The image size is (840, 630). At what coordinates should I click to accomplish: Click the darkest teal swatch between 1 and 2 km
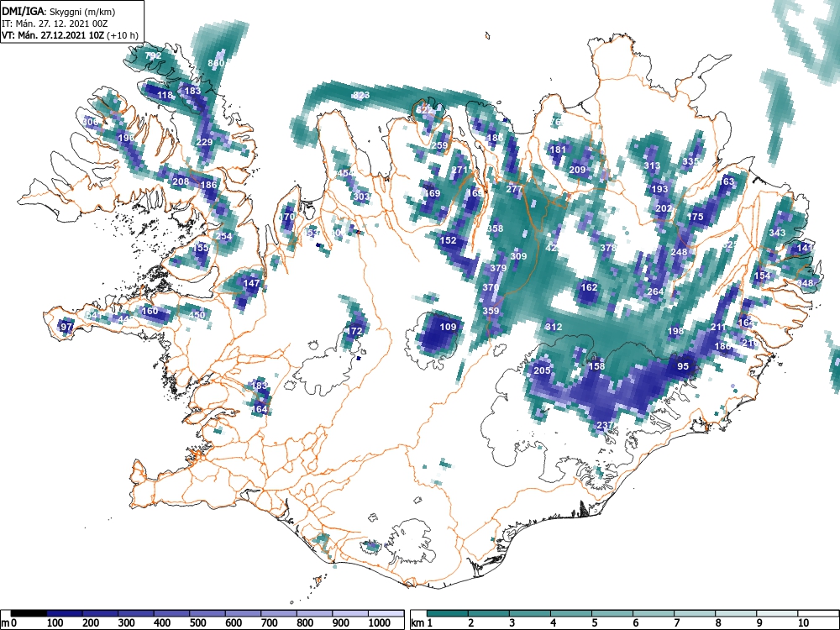point(448,613)
